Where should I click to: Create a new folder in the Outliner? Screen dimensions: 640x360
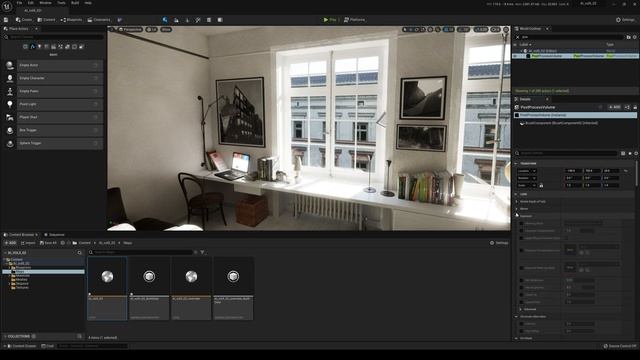[x=629, y=37]
